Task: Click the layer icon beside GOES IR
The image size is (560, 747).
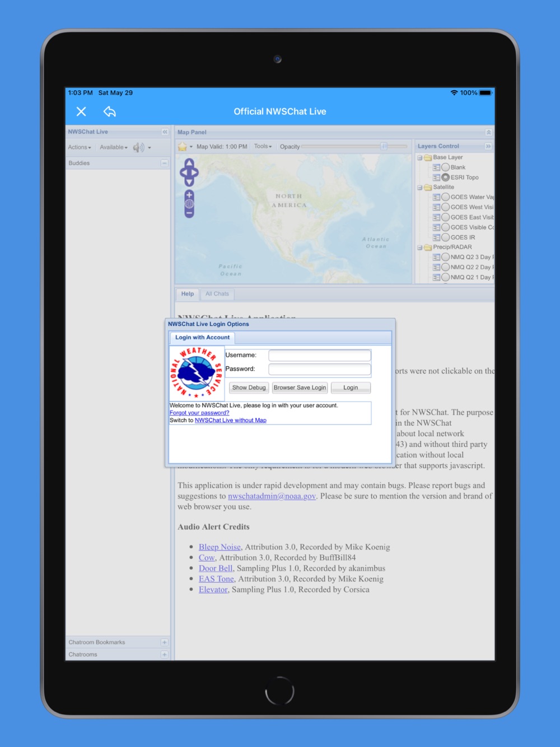Action: pos(436,237)
